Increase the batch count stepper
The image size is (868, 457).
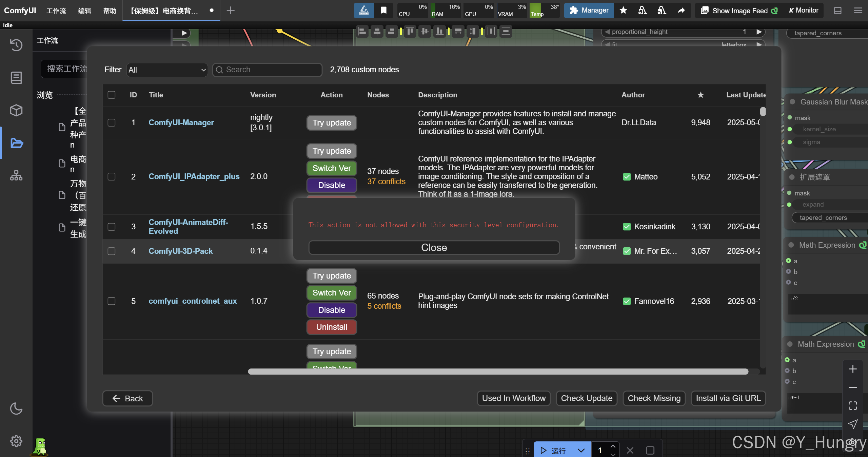tap(613, 446)
